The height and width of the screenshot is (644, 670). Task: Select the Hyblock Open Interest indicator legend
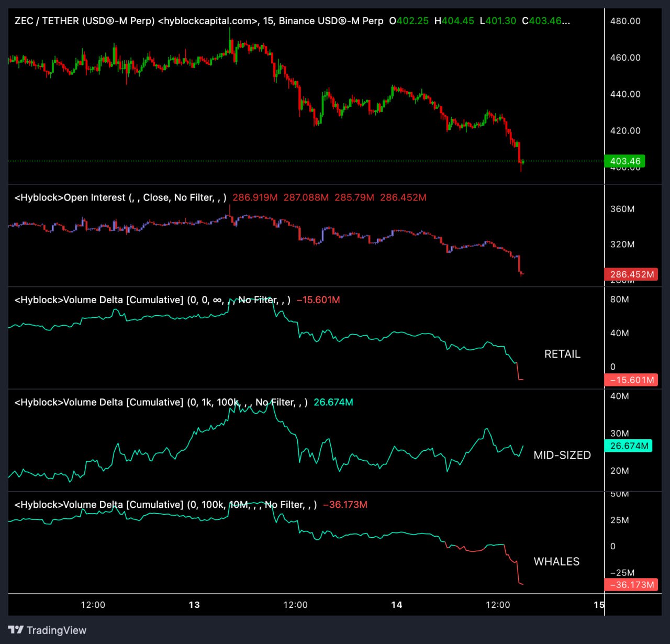pyautogui.click(x=120, y=197)
